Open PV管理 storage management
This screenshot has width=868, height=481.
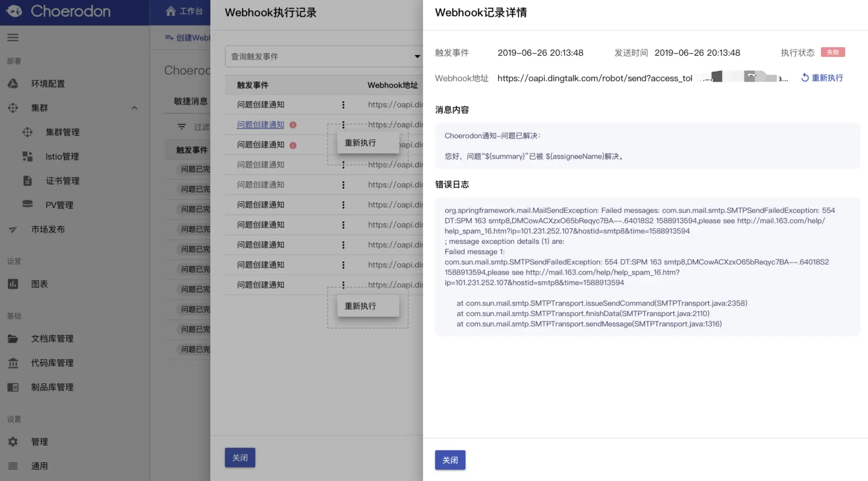pos(59,204)
